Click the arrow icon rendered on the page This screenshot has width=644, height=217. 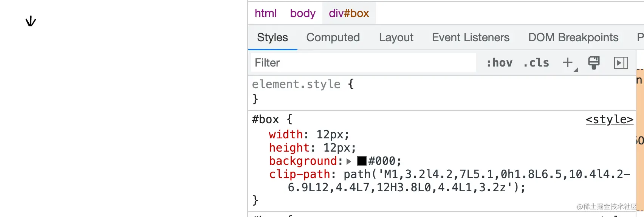pos(31,21)
